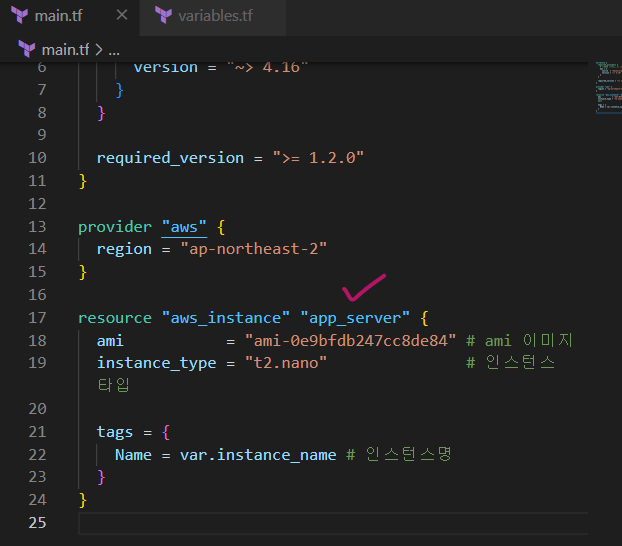Click the minimap code preview
The width and height of the screenshot is (622, 546).
click(x=607, y=86)
